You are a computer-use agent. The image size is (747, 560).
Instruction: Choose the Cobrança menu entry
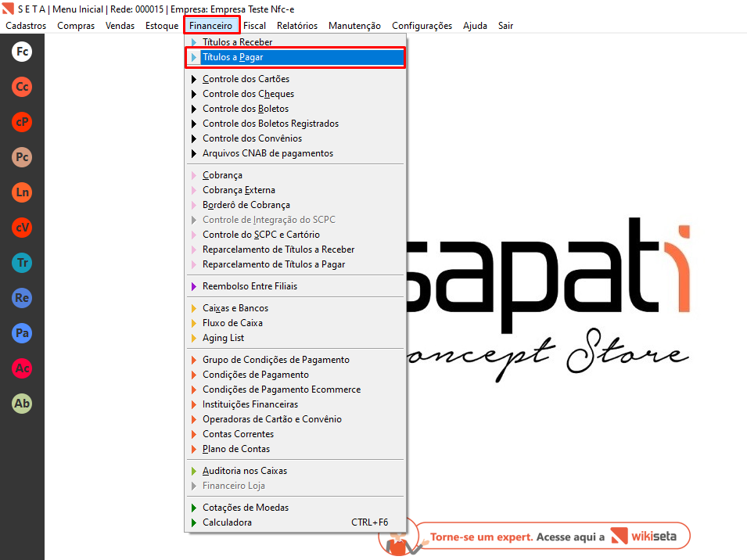click(296, 175)
